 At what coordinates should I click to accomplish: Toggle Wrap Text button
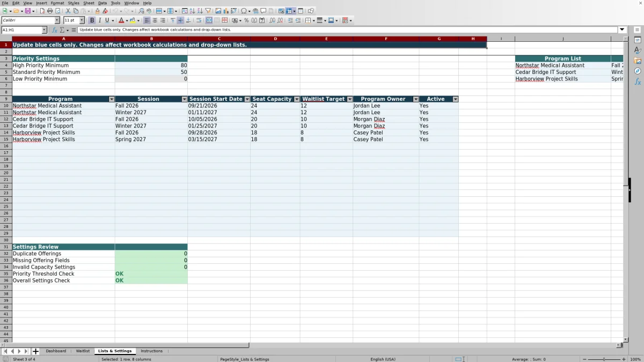[x=199, y=20]
